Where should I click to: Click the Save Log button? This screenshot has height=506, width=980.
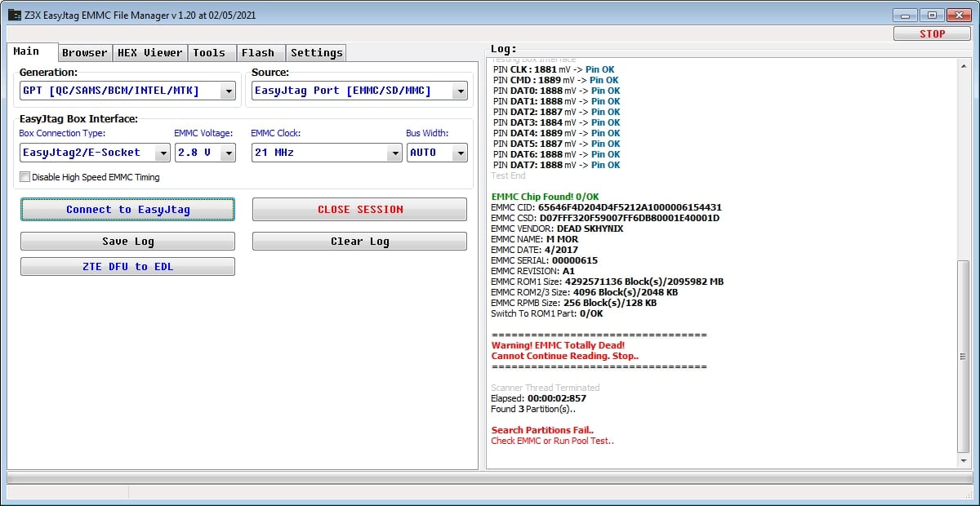pyautogui.click(x=127, y=242)
